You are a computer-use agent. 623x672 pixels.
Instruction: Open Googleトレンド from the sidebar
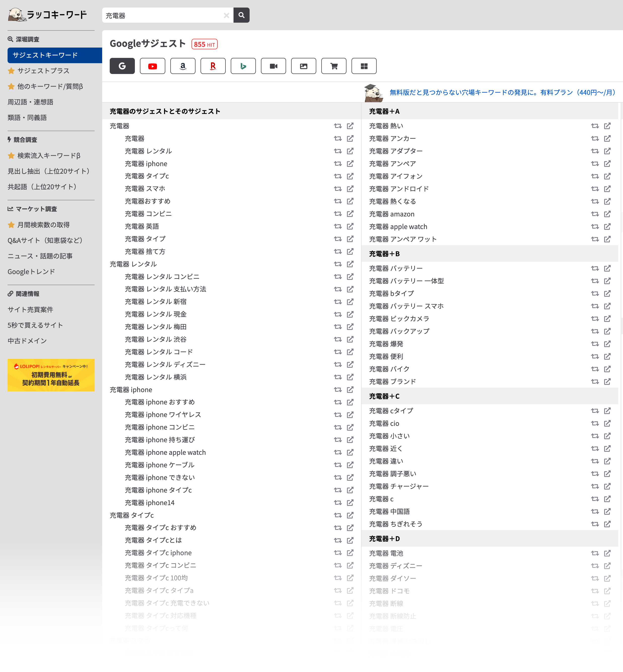[31, 271]
